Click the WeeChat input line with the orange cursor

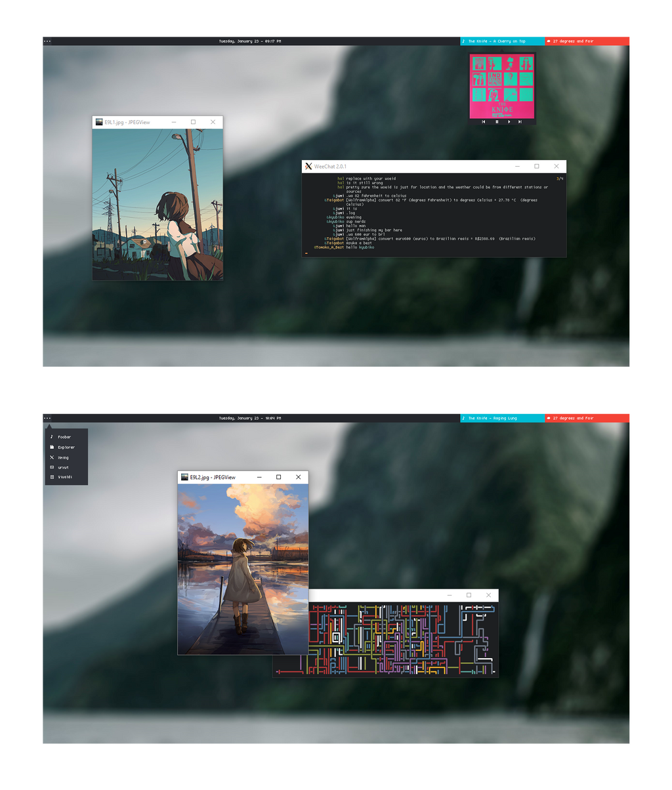434,253
